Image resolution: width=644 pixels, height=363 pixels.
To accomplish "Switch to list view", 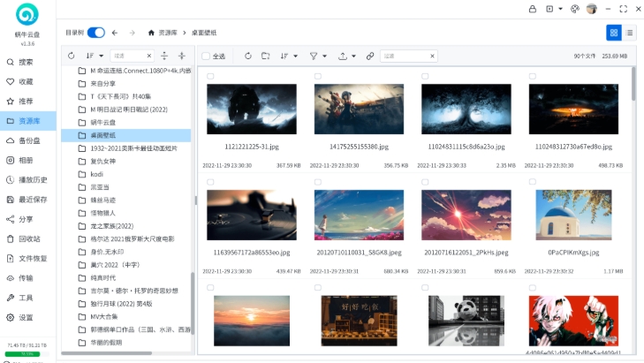I will [x=629, y=33].
